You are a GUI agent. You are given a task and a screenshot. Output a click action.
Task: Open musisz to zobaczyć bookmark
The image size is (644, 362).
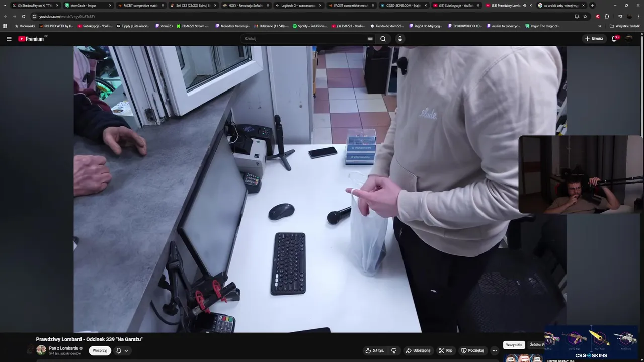503,26
